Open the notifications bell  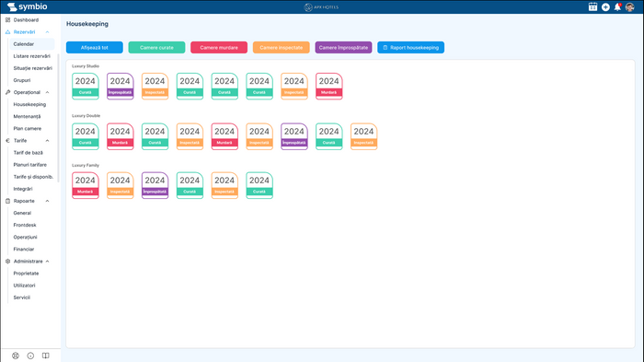[x=617, y=7]
